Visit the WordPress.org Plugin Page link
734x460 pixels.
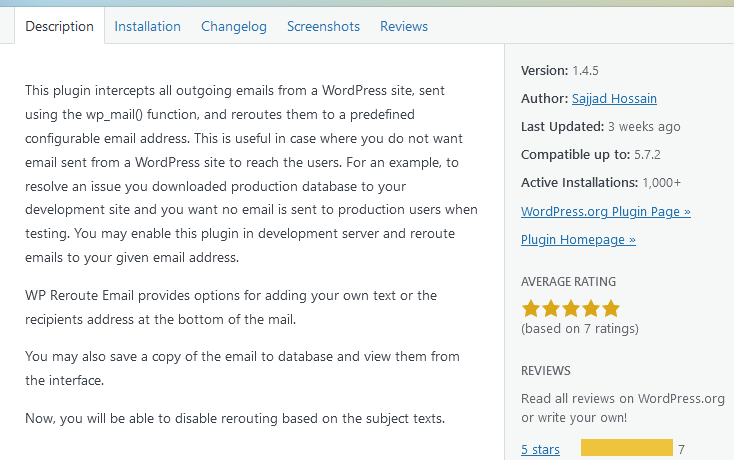(606, 212)
